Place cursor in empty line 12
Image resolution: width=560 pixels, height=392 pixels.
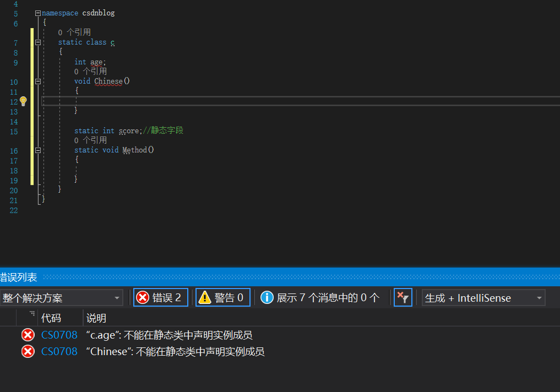tap(301, 101)
